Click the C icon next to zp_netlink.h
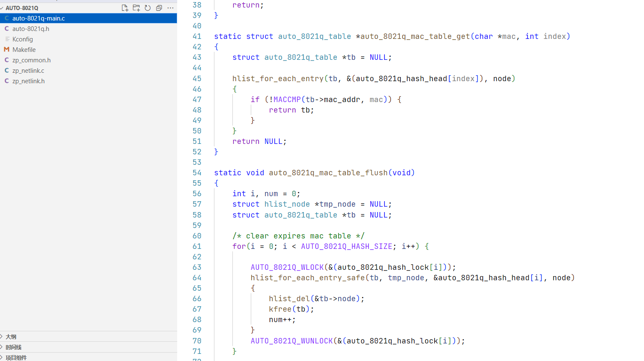 point(7,81)
